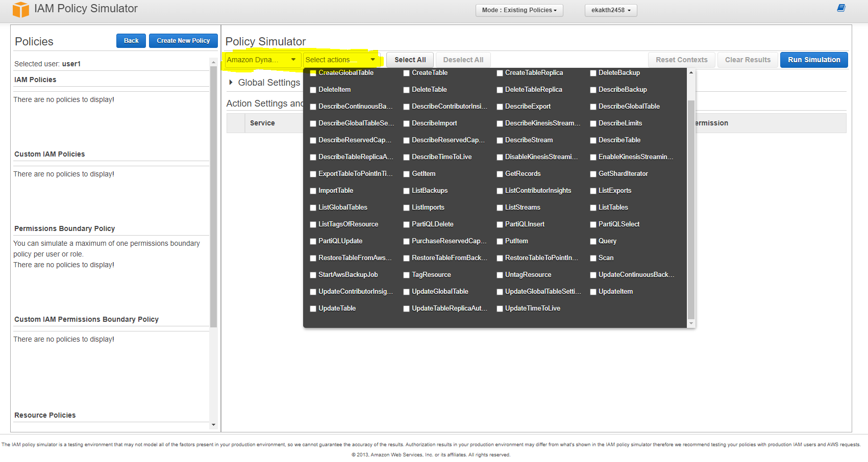
Task: Check the ListTables action
Action: click(593, 208)
